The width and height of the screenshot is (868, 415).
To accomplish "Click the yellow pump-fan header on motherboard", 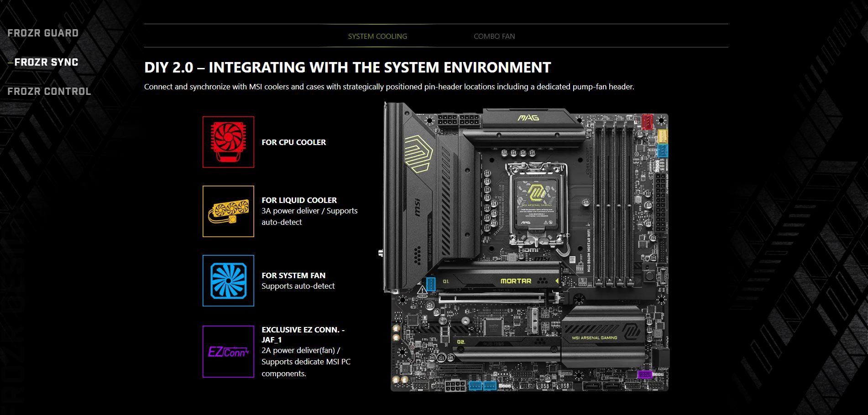I will point(662,136).
